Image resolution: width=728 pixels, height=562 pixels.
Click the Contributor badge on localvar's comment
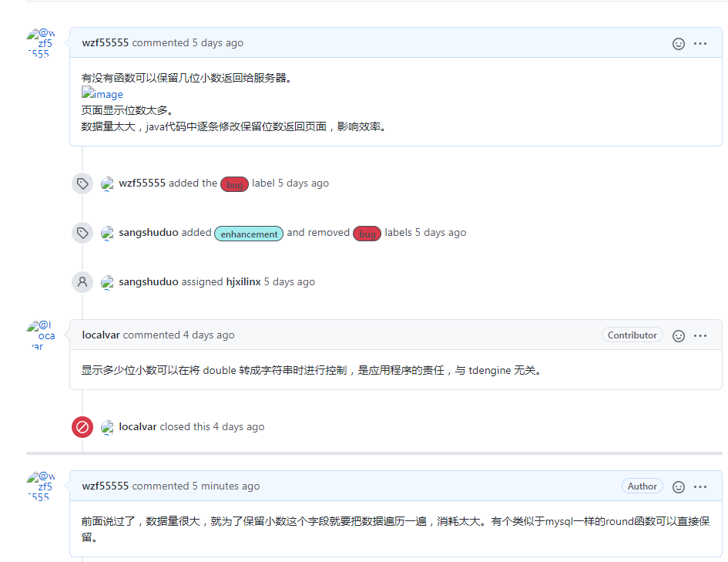pyautogui.click(x=632, y=335)
